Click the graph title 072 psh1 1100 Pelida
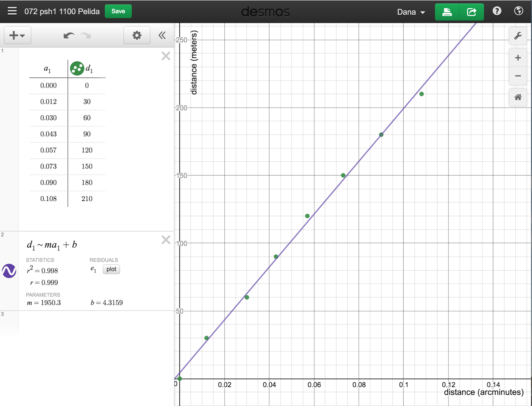This screenshot has width=532, height=406. click(x=62, y=11)
